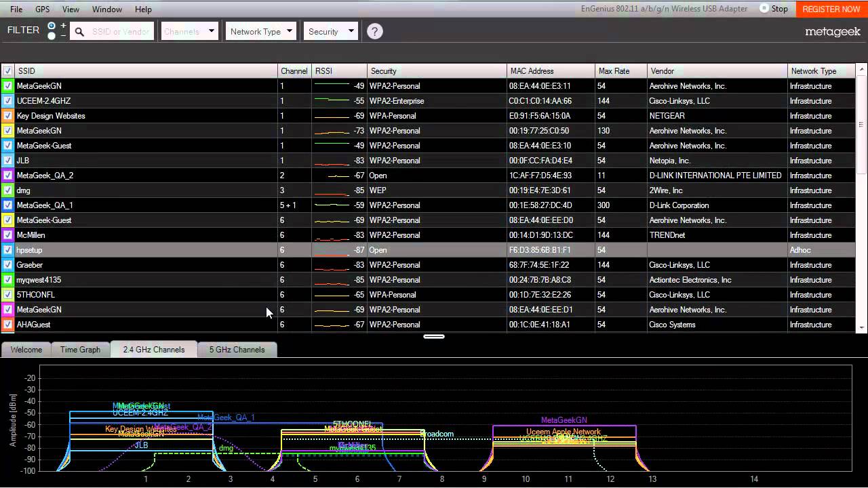
Task: Open the File menu
Action: click(x=16, y=9)
